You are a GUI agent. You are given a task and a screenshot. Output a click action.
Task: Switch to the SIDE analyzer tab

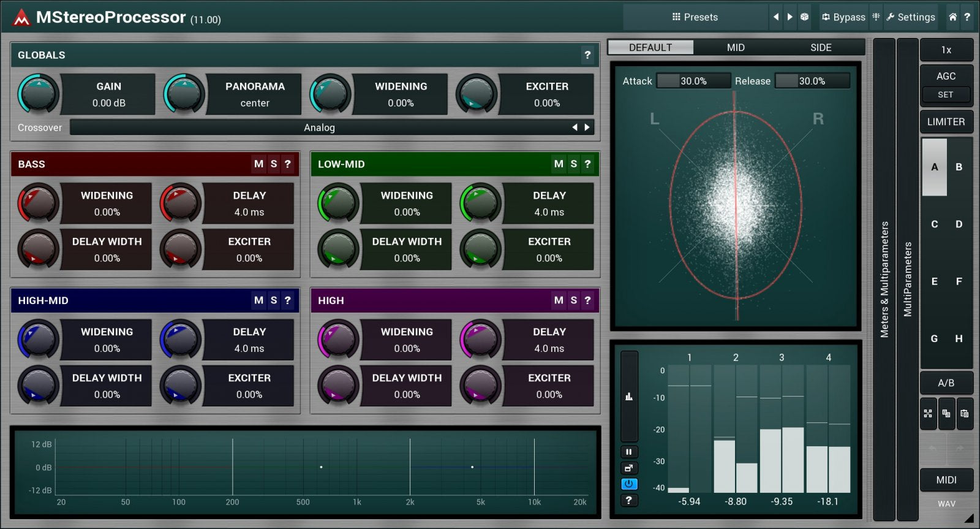pos(821,47)
